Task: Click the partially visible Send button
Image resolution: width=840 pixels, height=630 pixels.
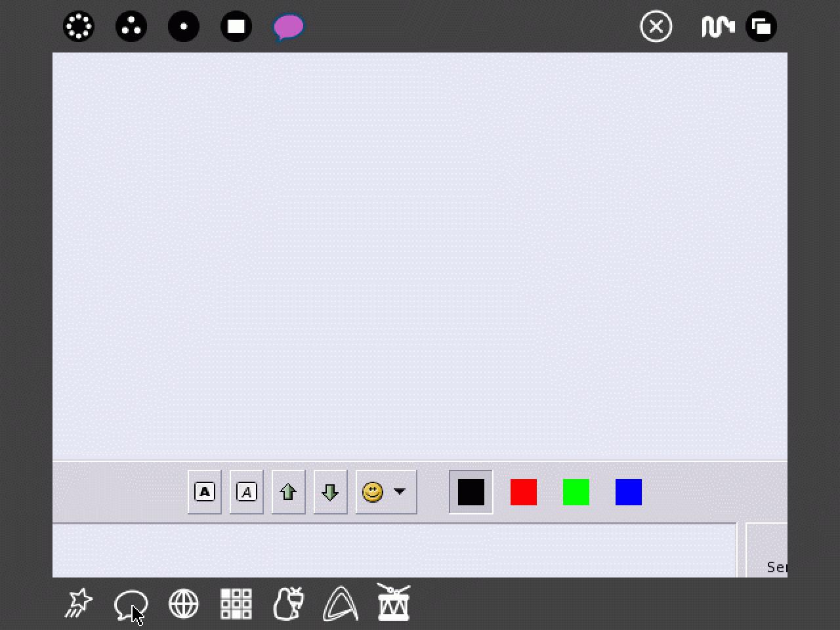Action: coord(767,551)
